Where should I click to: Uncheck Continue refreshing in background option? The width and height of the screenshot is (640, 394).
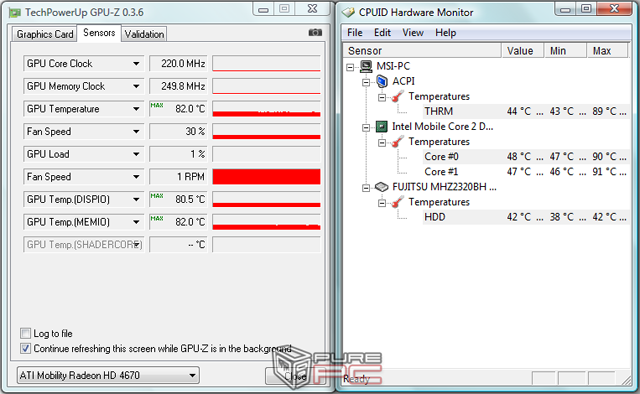pyautogui.click(x=25, y=348)
